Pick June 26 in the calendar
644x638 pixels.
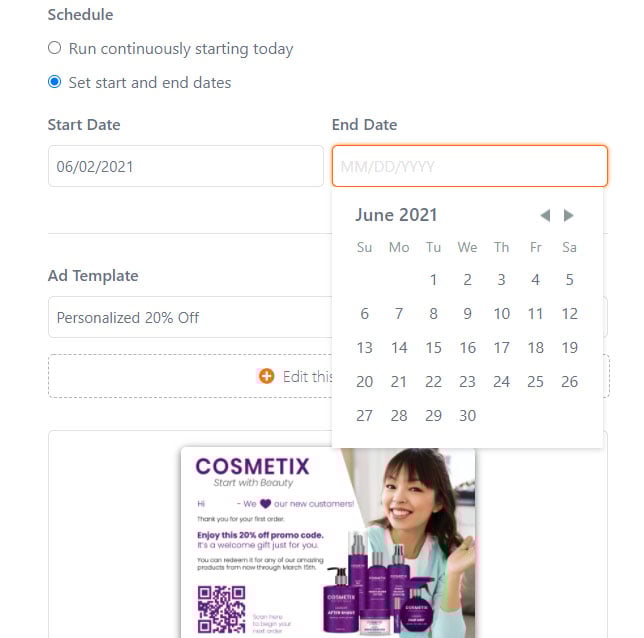pos(569,382)
